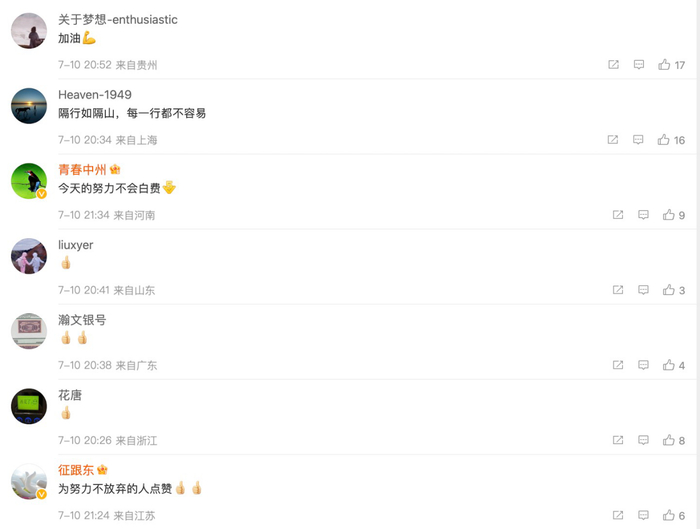Click the avatar of liuxyer
Screen dimensions: 700x529
tap(29, 256)
